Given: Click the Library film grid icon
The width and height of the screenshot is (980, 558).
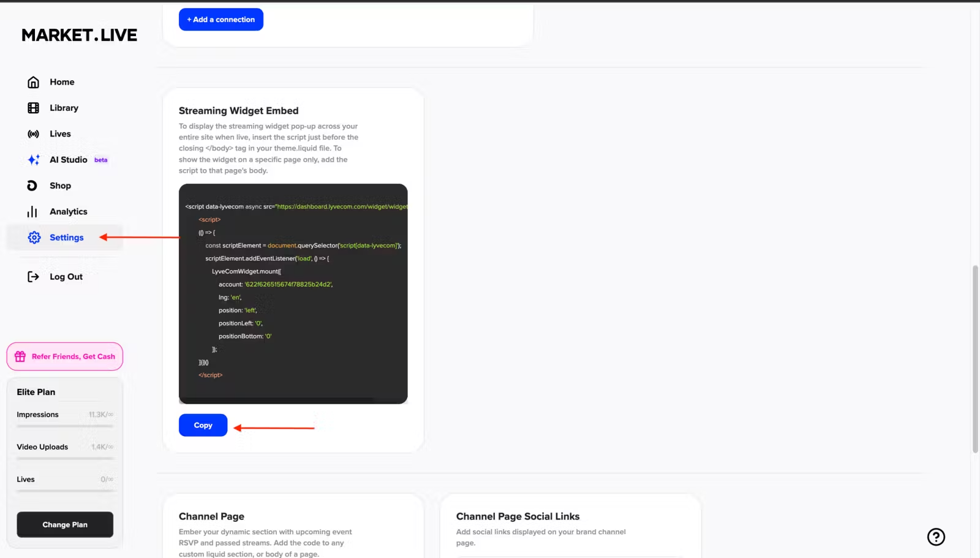Looking at the screenshot, I should pyautogui.click(x=34, y=108).
